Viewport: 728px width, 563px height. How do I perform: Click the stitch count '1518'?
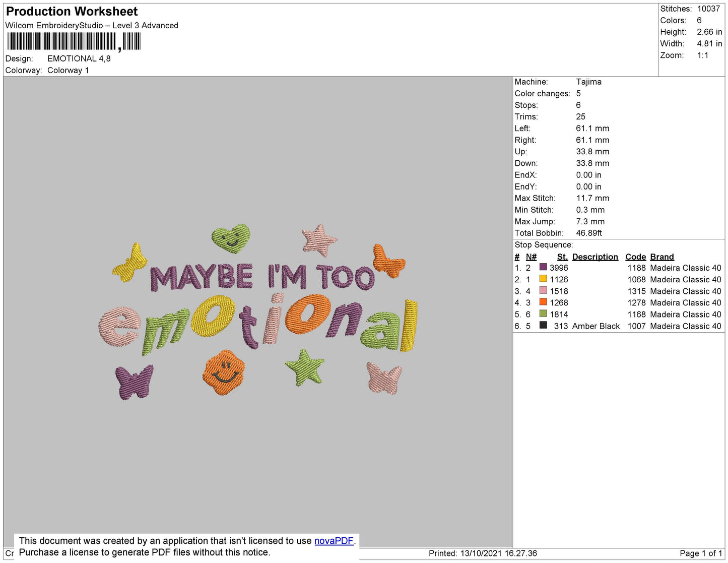559,291
